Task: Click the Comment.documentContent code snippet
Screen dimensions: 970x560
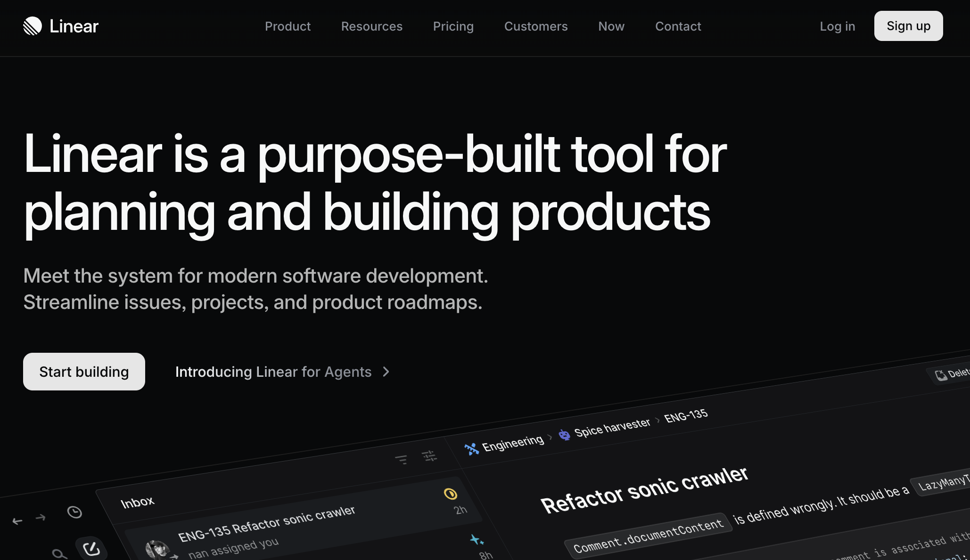Action: click(x=648, y=536)
